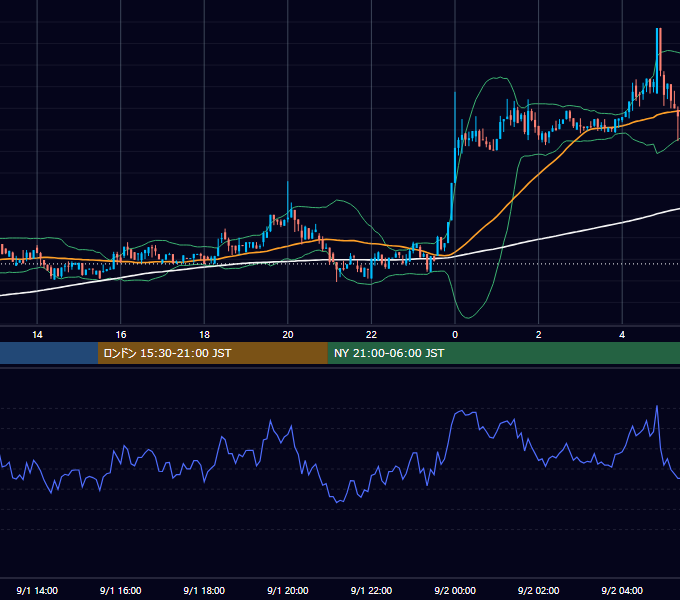The width and height of the screenshot is (680, 600).
Task: Click the ロンドン 15:30-21:00 JST session bar
Action: (x=212, y=353)
